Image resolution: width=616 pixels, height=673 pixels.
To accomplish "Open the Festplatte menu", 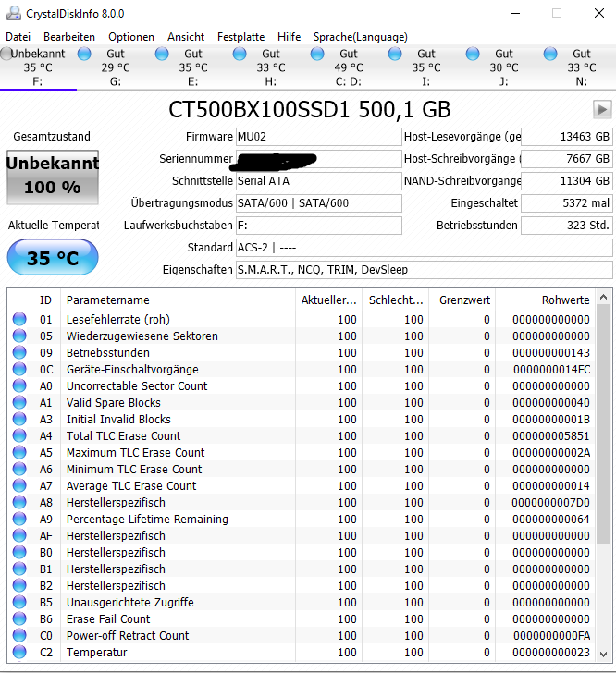I will click(x=240, y=37).
